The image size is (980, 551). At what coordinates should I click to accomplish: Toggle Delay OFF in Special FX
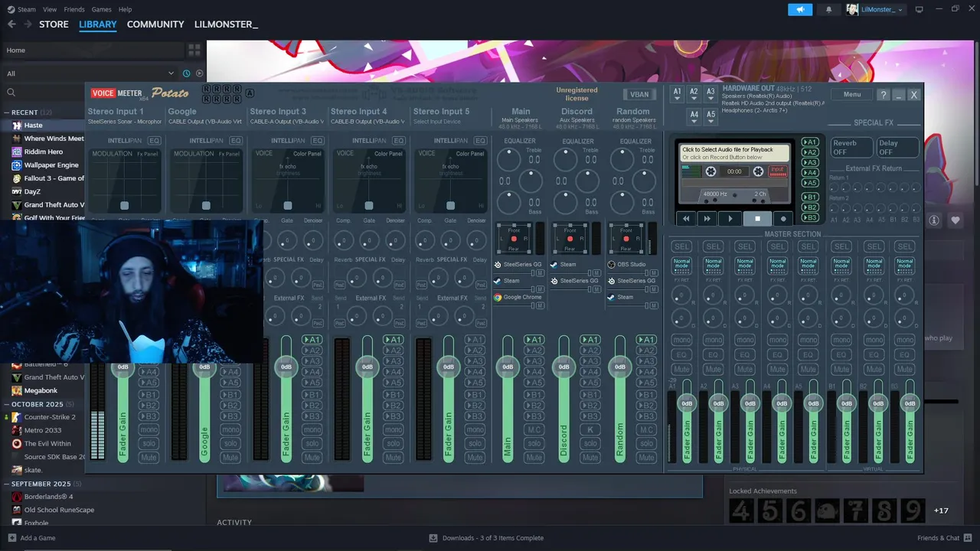coord(897,147)
